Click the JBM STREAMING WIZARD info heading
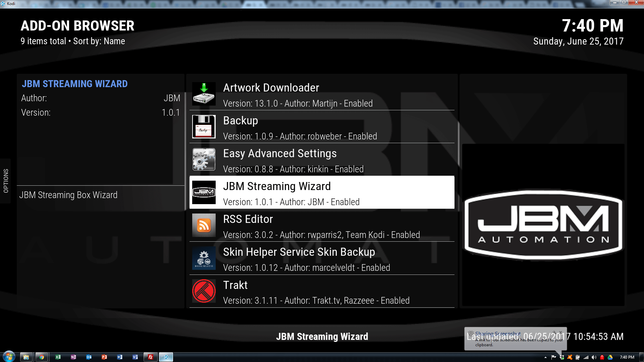The height and width of the screenshot is (362, 644). point(75,84)
